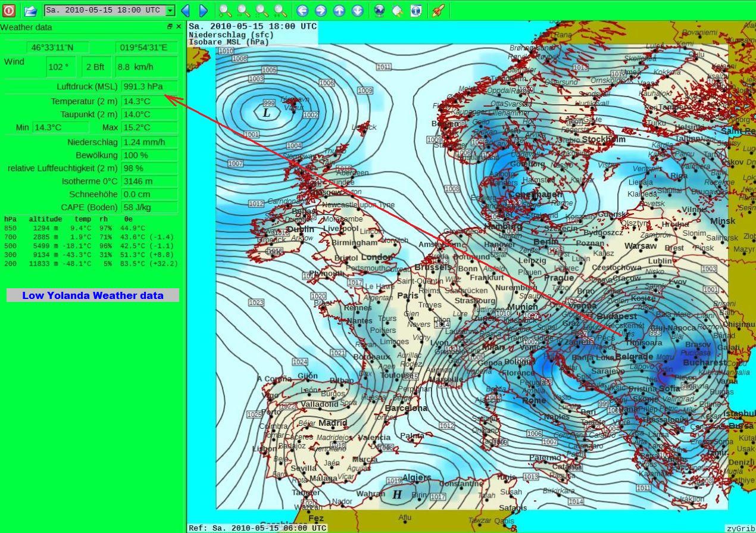Click the latitude coordinate field

pyautogui.click(x=58, y=48)
